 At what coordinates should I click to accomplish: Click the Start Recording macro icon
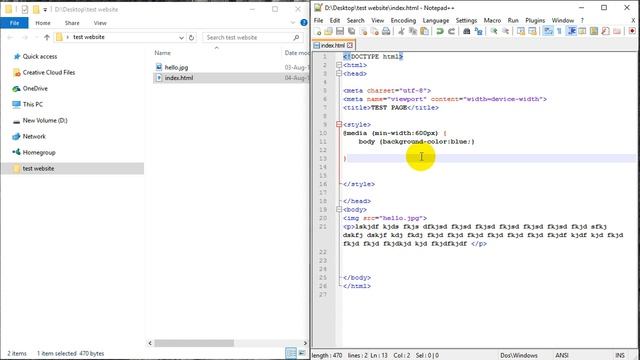click(632, 31)
